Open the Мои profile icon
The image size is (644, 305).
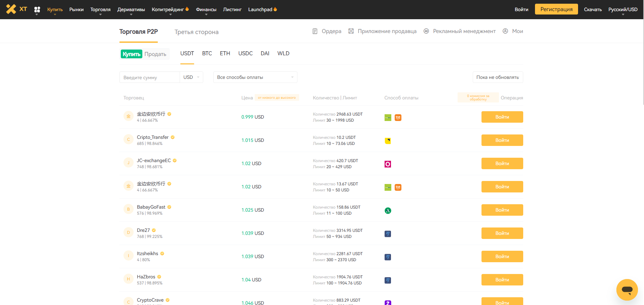coord(505,31)
